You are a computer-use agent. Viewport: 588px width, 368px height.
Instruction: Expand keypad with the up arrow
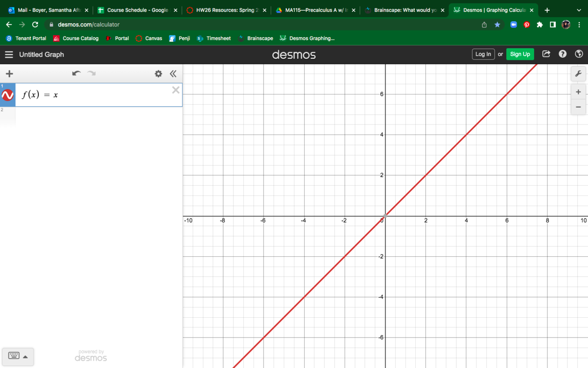click(26, 357)
